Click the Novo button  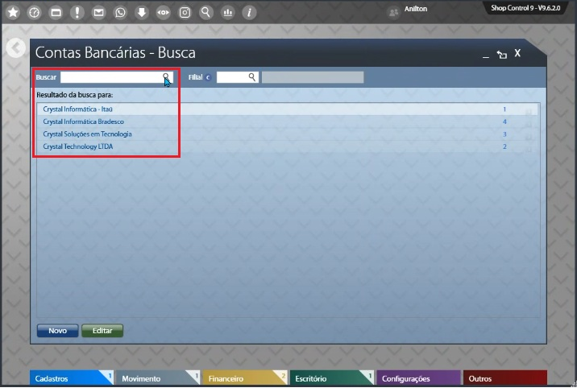pos(57,331)
